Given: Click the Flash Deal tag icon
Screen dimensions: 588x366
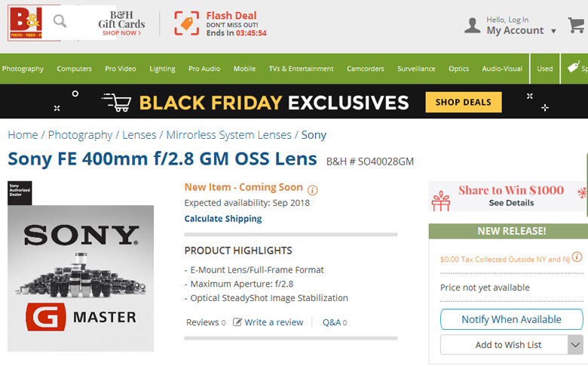Looking at the screenshot, I should [x=187, y=23].
